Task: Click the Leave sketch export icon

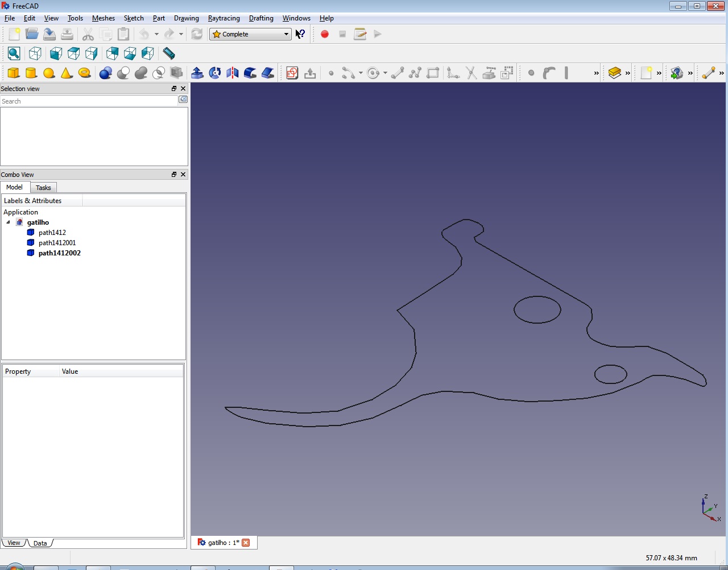Action: 310,73
